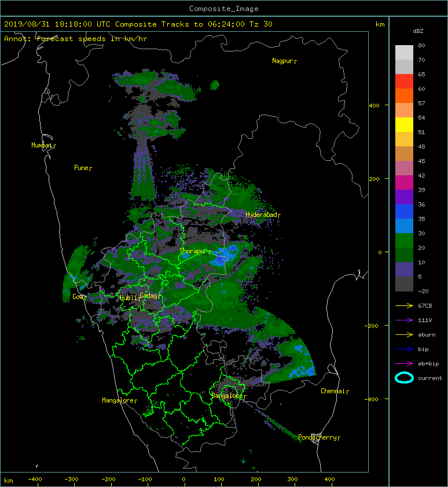
Task: Click the Chennai label
Action: coord(333,391)
